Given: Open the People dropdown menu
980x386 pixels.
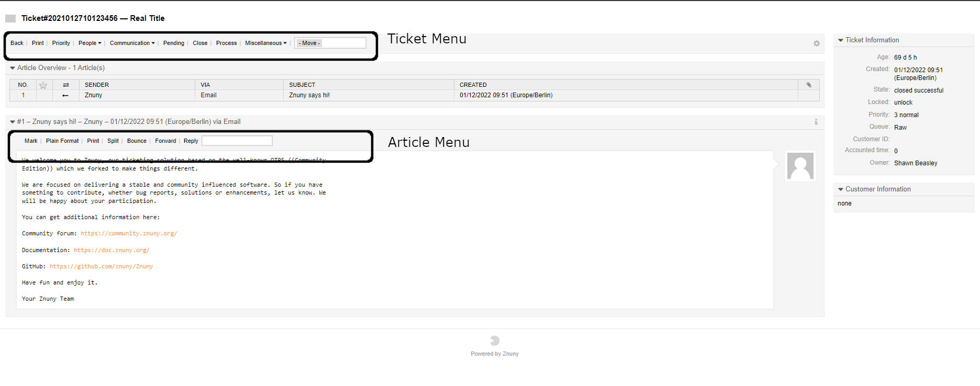Looking at the screenshot, I should pos(90,43).
